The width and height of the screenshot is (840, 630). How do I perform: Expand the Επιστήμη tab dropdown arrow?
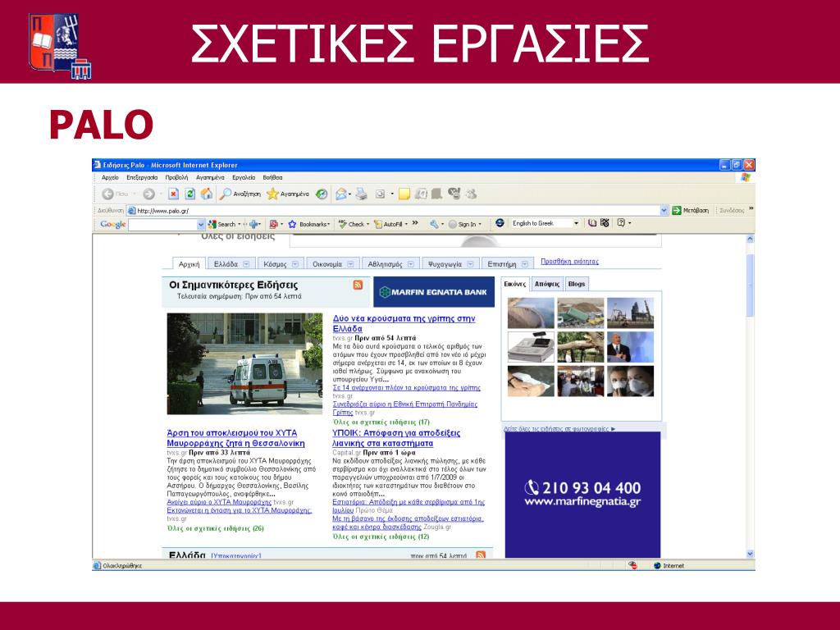point(525,264)
